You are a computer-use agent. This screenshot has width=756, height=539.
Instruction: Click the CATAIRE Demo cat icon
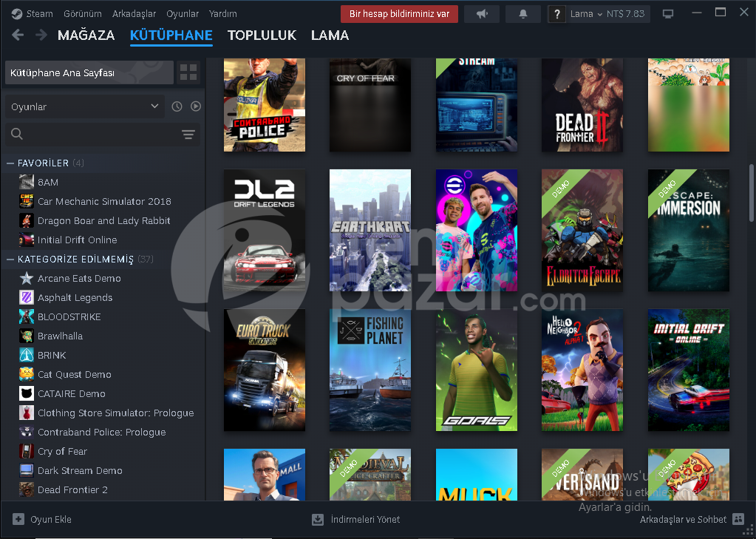pos(27,393)
